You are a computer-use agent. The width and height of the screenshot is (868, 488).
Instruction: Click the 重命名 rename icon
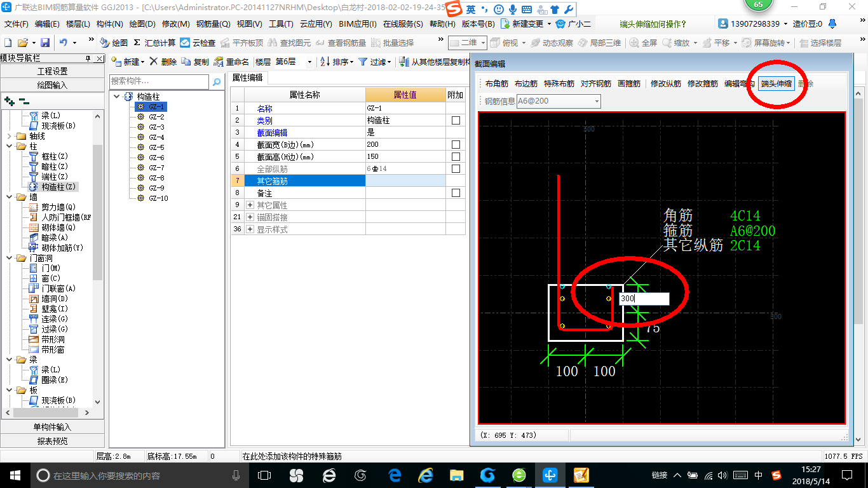pos(219,62)
